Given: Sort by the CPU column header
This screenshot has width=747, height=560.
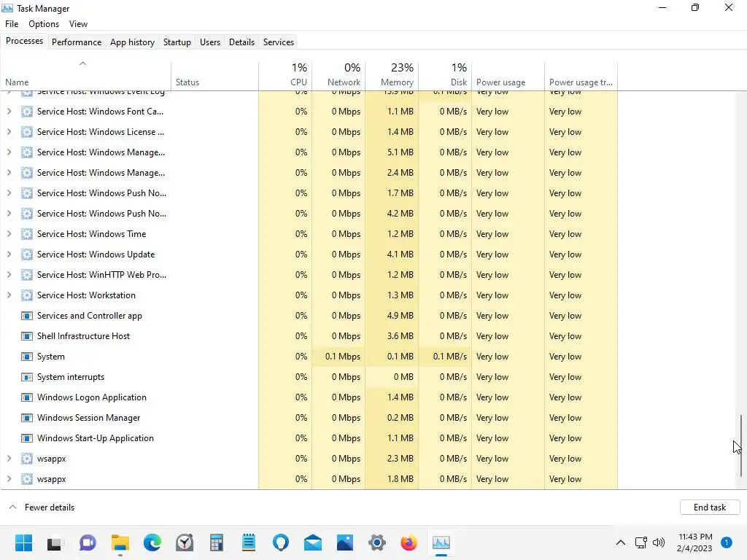Looking at the screenshot, I should point(285,75).
